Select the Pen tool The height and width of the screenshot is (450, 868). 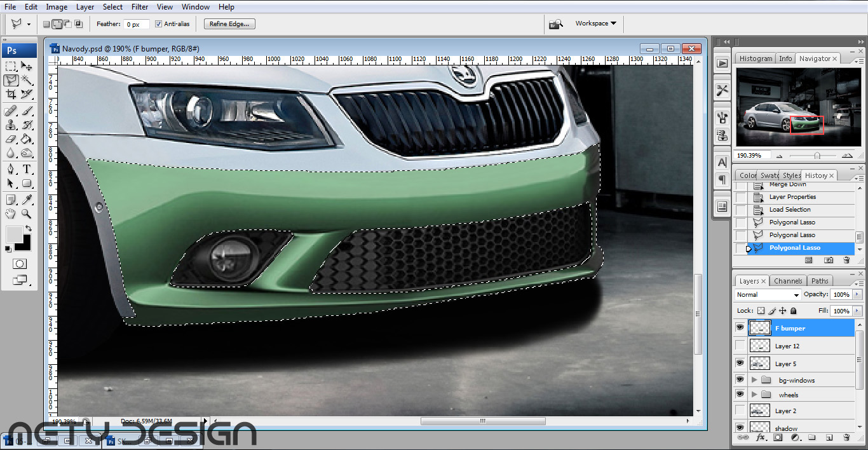[11, 170]
